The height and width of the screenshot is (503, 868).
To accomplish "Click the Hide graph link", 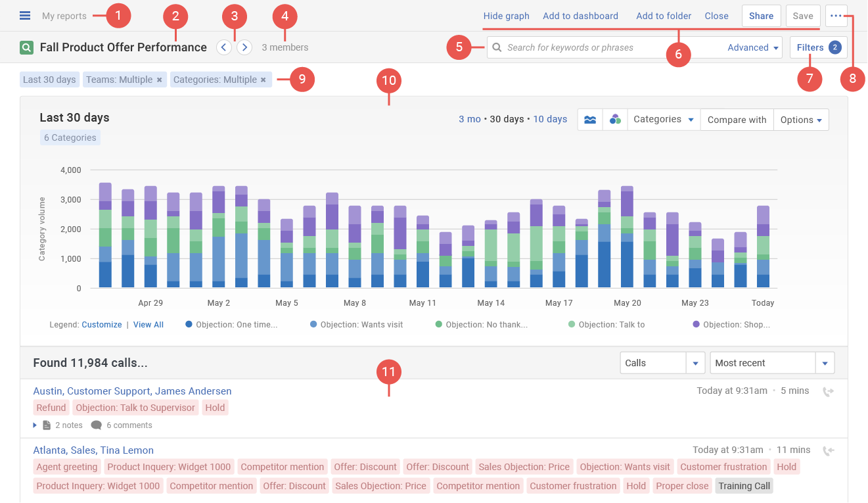I will coord(506,16).
